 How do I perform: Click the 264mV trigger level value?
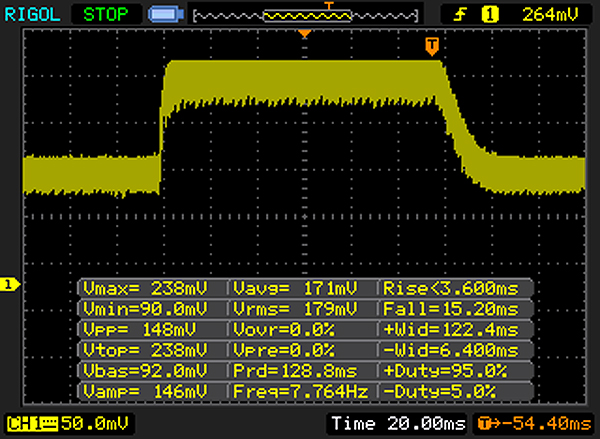coord(550,15)
